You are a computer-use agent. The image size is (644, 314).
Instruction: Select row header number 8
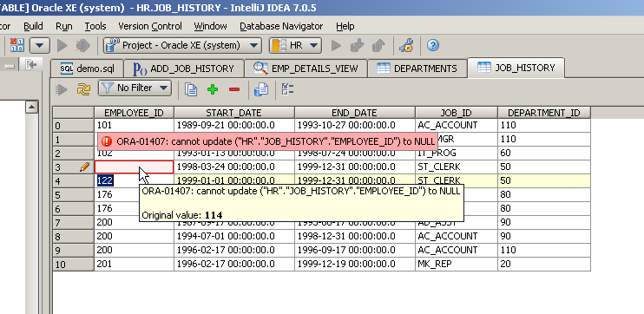coord(73,236)
